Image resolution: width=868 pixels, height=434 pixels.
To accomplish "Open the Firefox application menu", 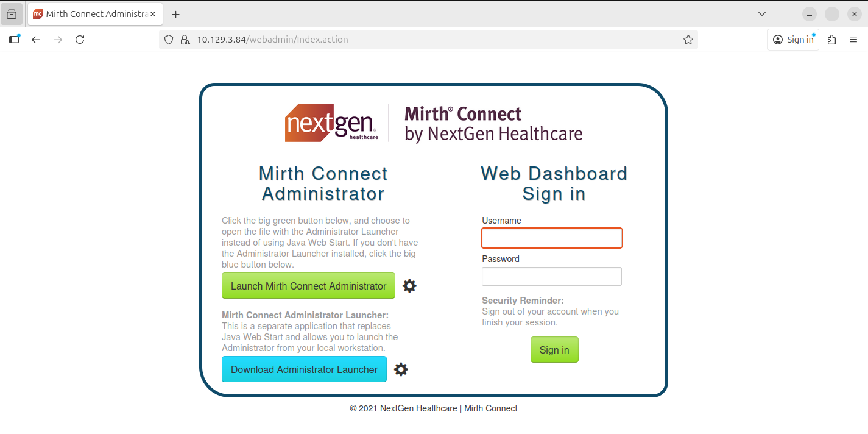I will pos(853,40).
